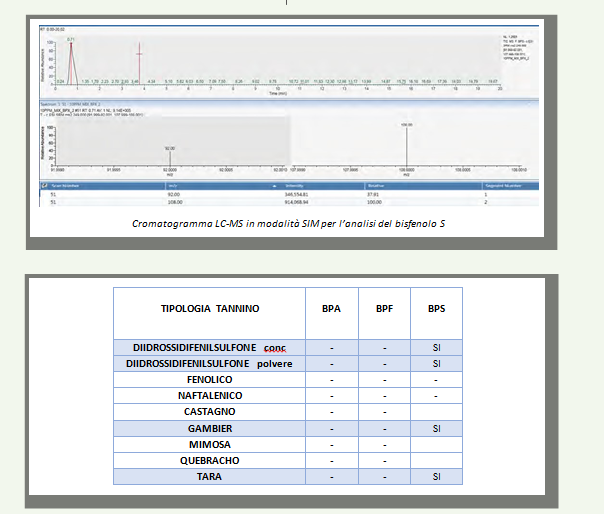Click the select-all icon in the grid header corner

(43, 186)
